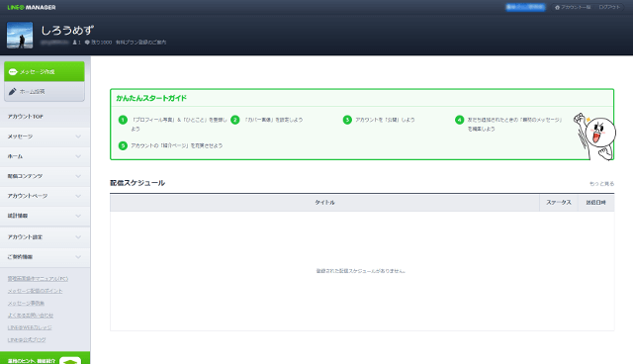
Task: Open the メッセージ sidebar menu
Action: click(x=45, y=136)
